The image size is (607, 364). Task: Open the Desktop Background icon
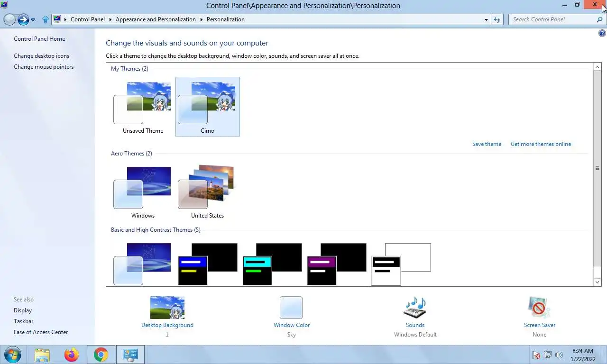167,308
